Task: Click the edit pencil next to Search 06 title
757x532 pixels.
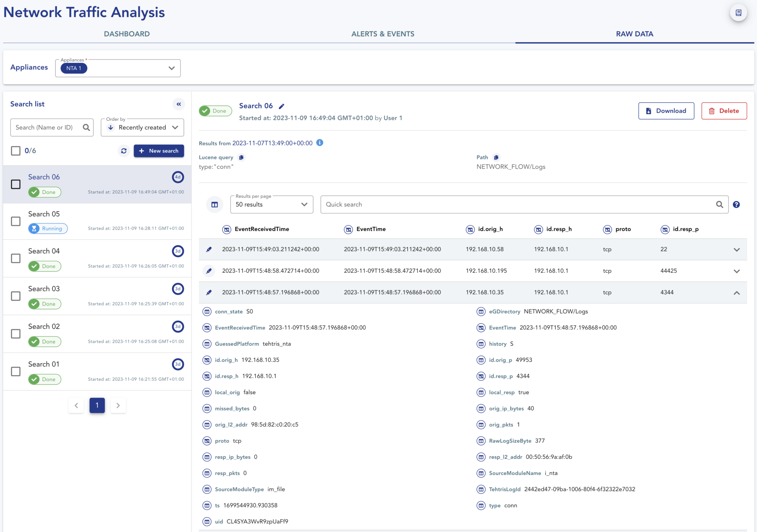Action: coord(281,106)
